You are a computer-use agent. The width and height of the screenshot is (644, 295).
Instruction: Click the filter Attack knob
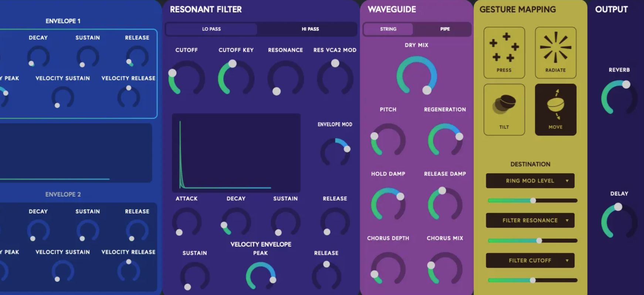[x=187, y=222]
